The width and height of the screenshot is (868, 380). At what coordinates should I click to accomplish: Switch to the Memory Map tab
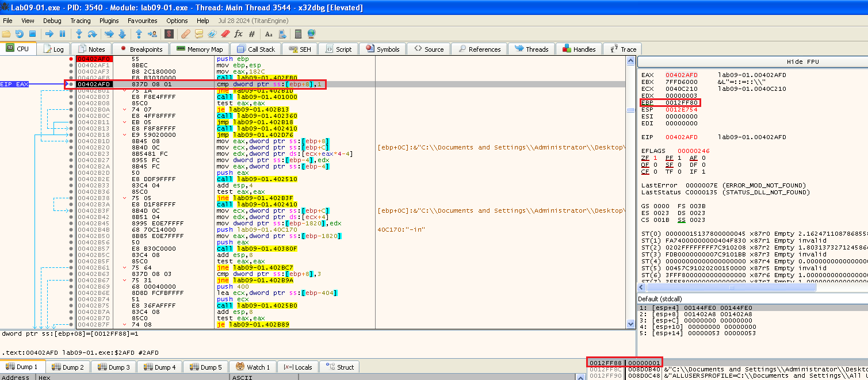point(200,49)
